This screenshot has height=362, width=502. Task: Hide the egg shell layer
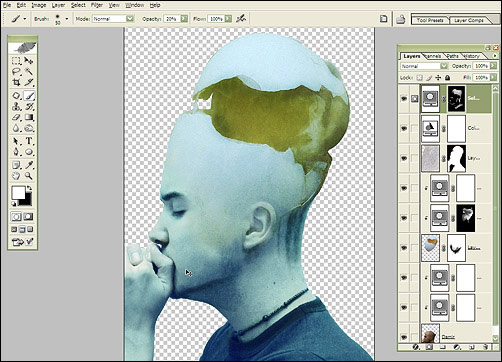pyautogui.click(x=404, y=248)
